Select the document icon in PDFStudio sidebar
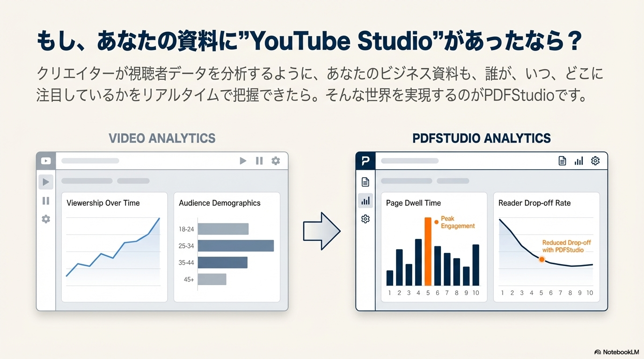 (x=366, y=182)
